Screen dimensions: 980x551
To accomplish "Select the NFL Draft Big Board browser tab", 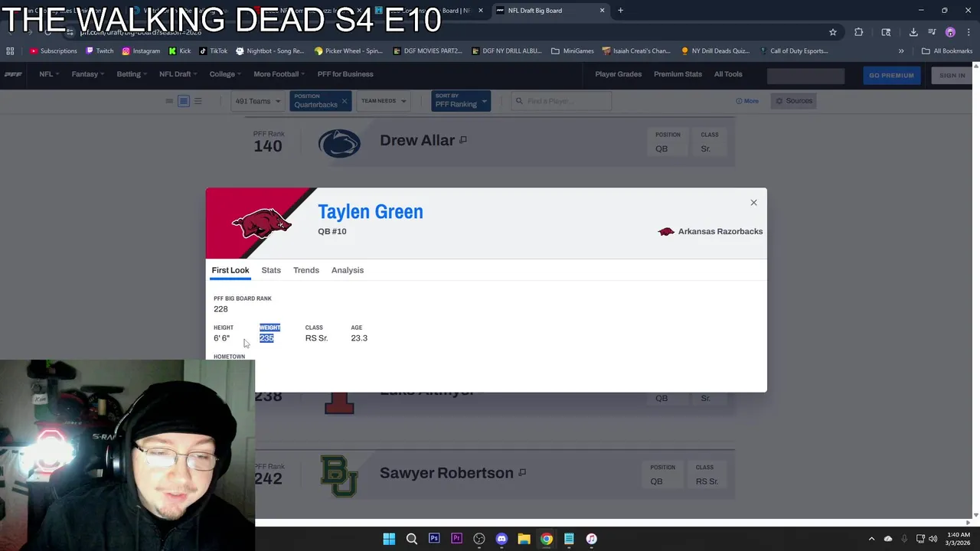I will [x=550, y=11].
